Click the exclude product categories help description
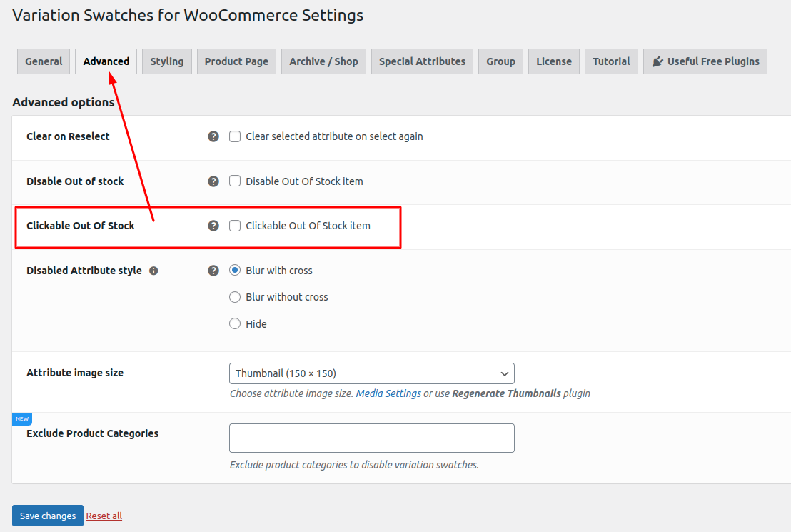 354,465
